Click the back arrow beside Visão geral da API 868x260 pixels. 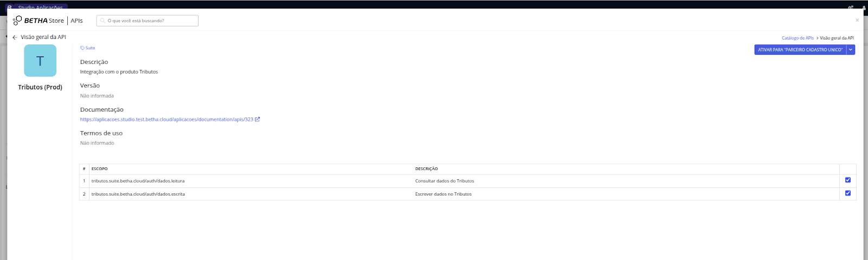15,37
